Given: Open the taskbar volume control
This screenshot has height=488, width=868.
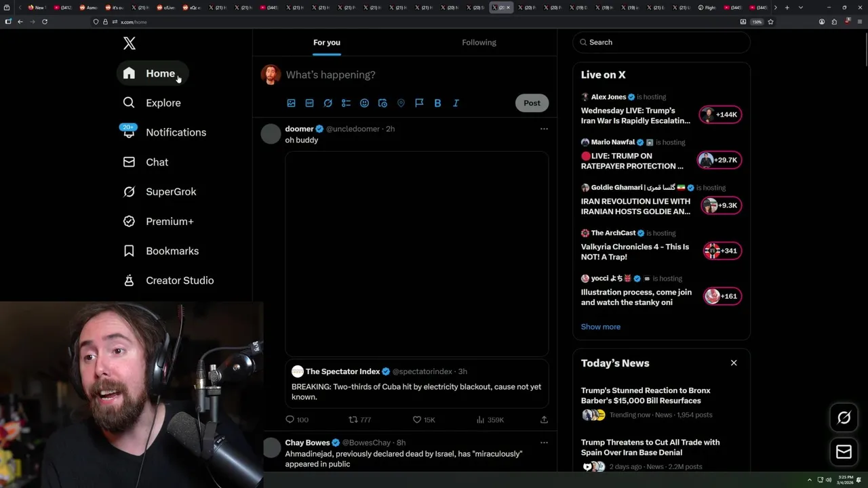Looking at the screenshot, I should tap(829, 480).
